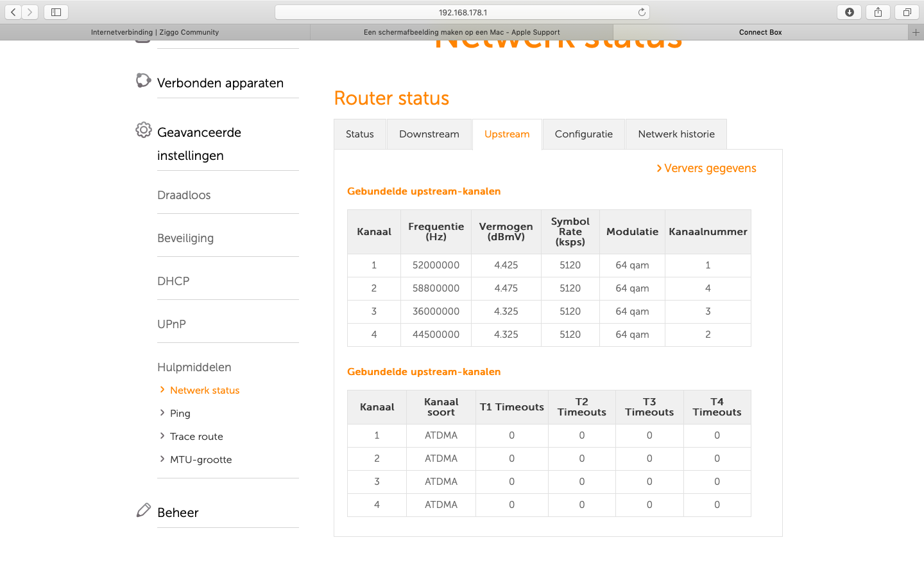
Task: Click the Safari back arrow button
Action: pyautogui.click(x=13, y=12)
